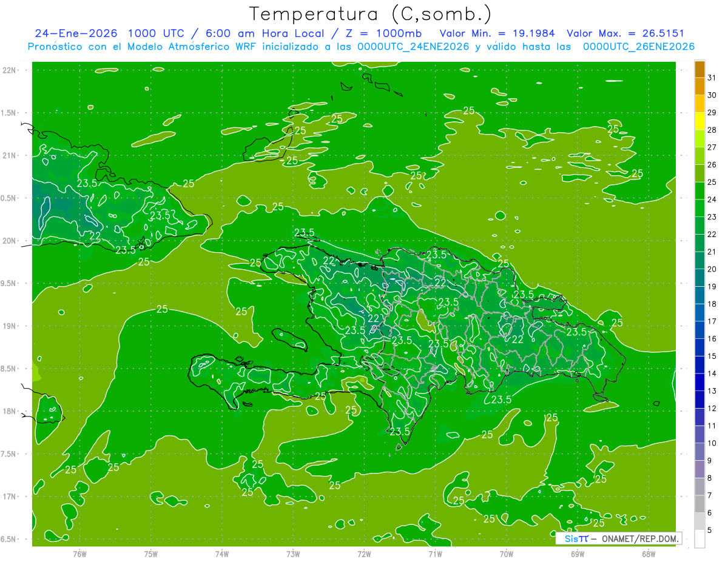This screenshot has width=728, height=562.
Task: Click the '22N' latitude axis label
Action: click(x=9, y=70)
